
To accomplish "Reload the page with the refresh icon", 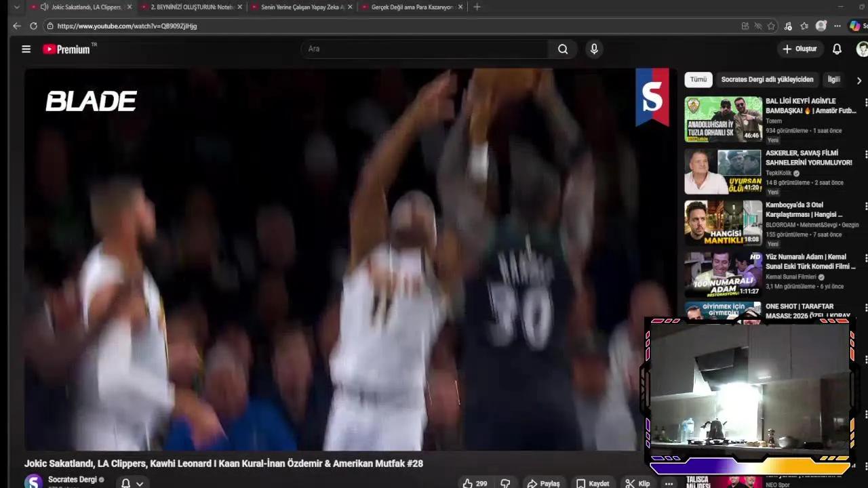I will tap(33, 26).
